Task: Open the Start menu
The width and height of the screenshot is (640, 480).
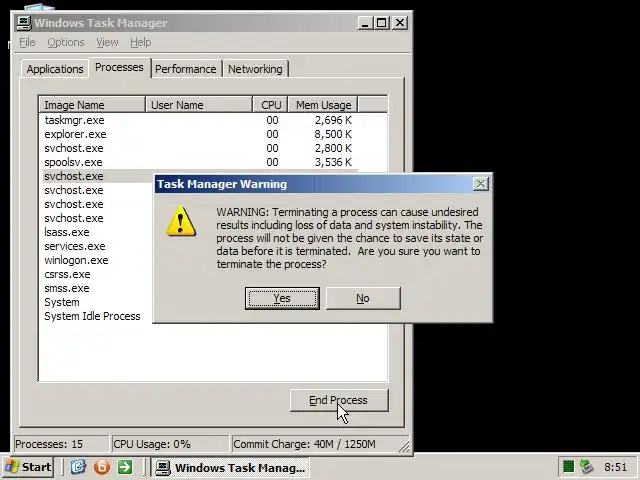Action: [x=28, y=467]
